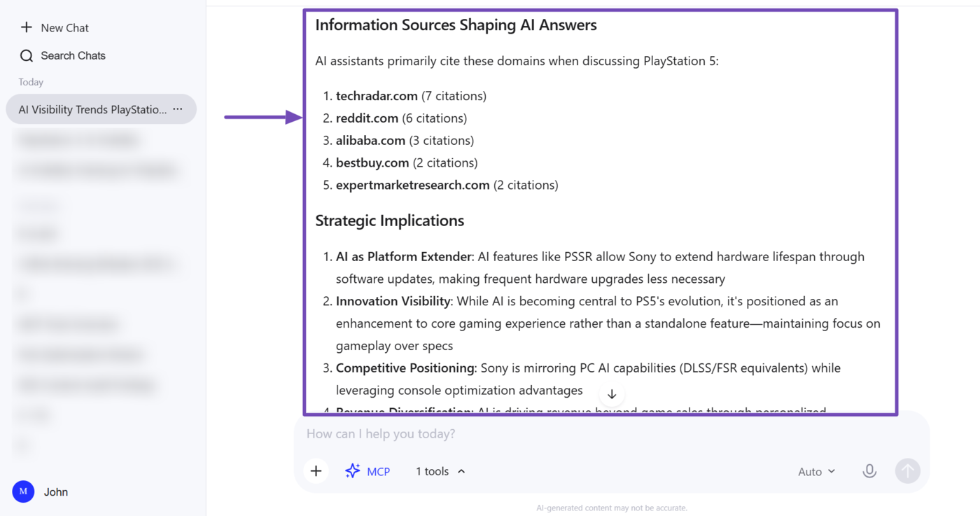Click the techradar.com source text

(377, 96)
